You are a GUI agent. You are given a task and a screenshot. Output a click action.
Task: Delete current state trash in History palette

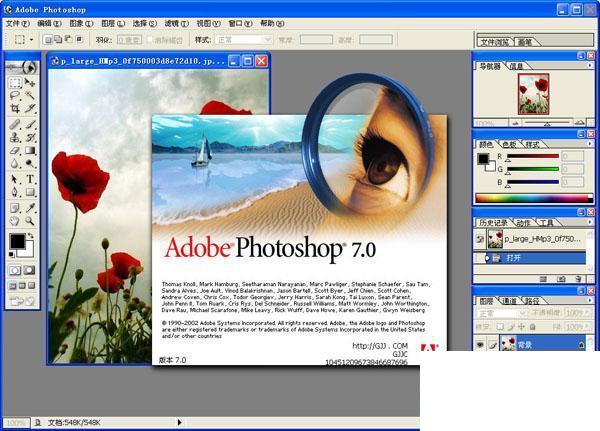579,279
